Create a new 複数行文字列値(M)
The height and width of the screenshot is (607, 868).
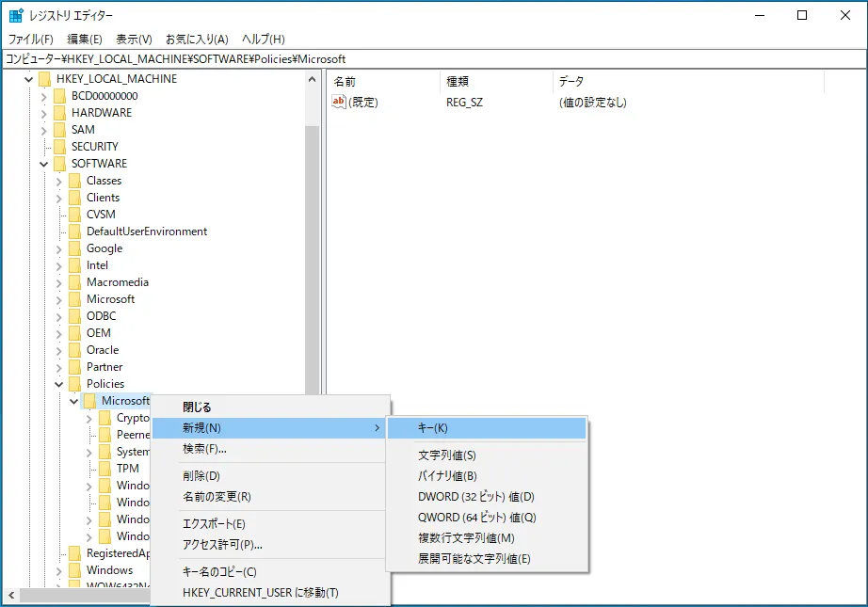[x=487, y=538]
